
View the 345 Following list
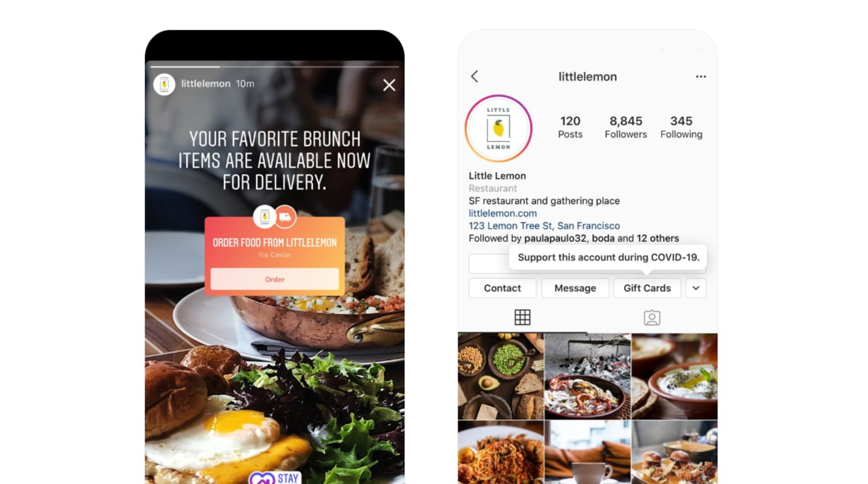coord(681,127)
